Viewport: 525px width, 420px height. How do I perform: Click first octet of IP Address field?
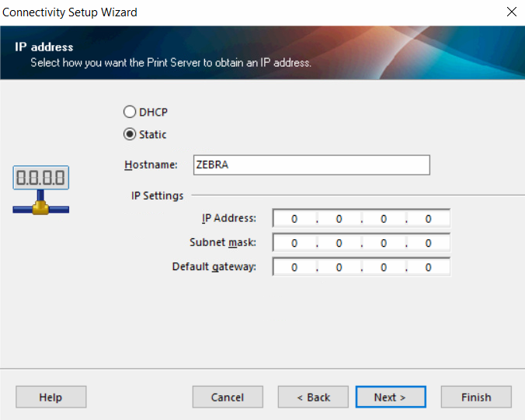(x=295, y=219)
